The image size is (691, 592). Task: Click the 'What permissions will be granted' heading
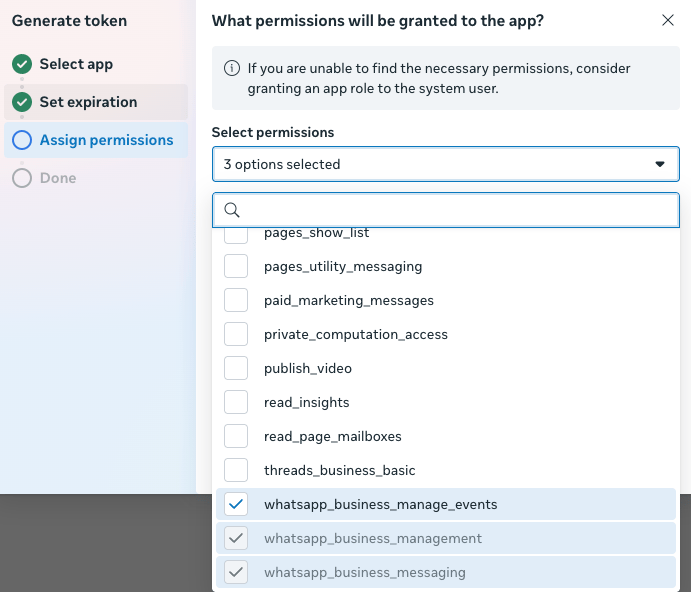378,21
